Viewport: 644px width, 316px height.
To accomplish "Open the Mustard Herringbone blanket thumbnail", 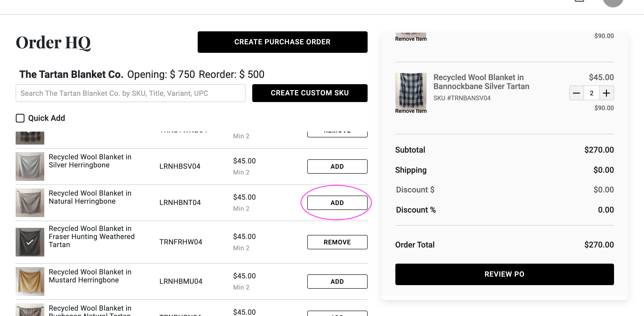I will [30, 282].
